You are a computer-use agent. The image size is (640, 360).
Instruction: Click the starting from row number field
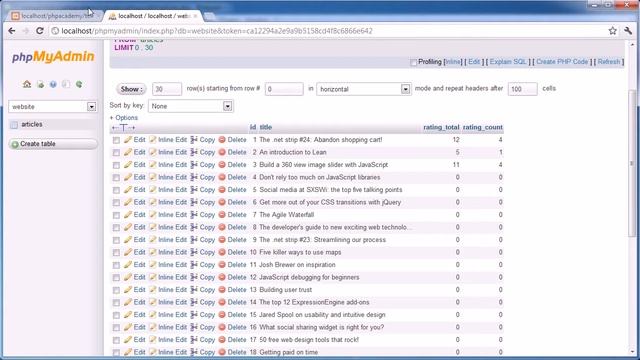point(284,89)
